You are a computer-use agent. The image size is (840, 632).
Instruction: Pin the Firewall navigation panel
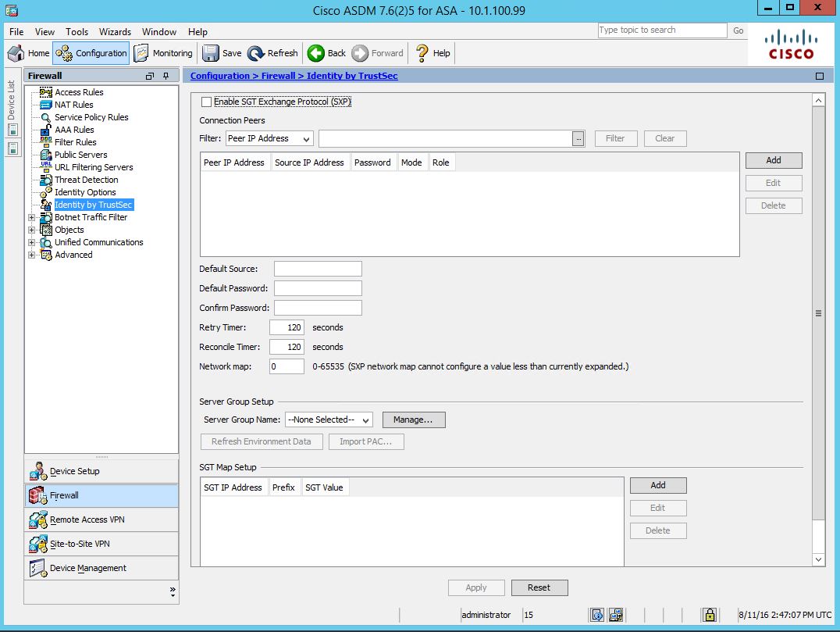pyautogui.click(x=166, y=76)
